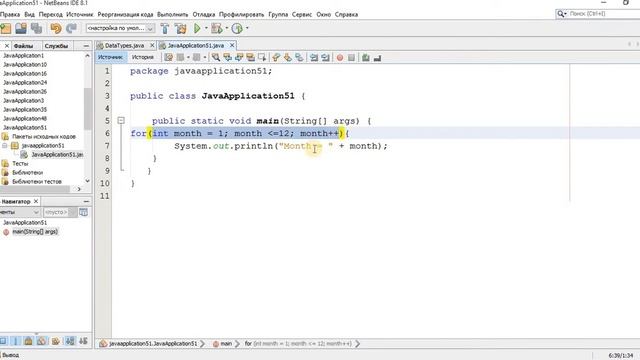Switch to DataTypes.java tab
The width and height of the screenshot is (640, 360).
(x=124, y=45)
